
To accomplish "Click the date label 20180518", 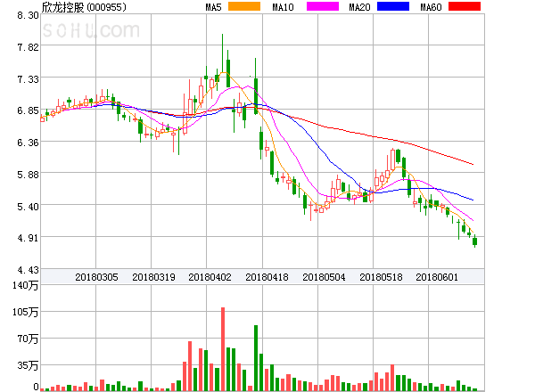I will click(x=381, y=277).
